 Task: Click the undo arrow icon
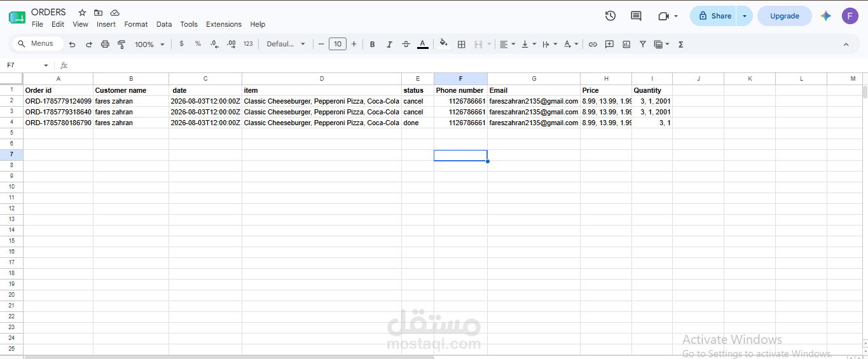tap(72, 44)
